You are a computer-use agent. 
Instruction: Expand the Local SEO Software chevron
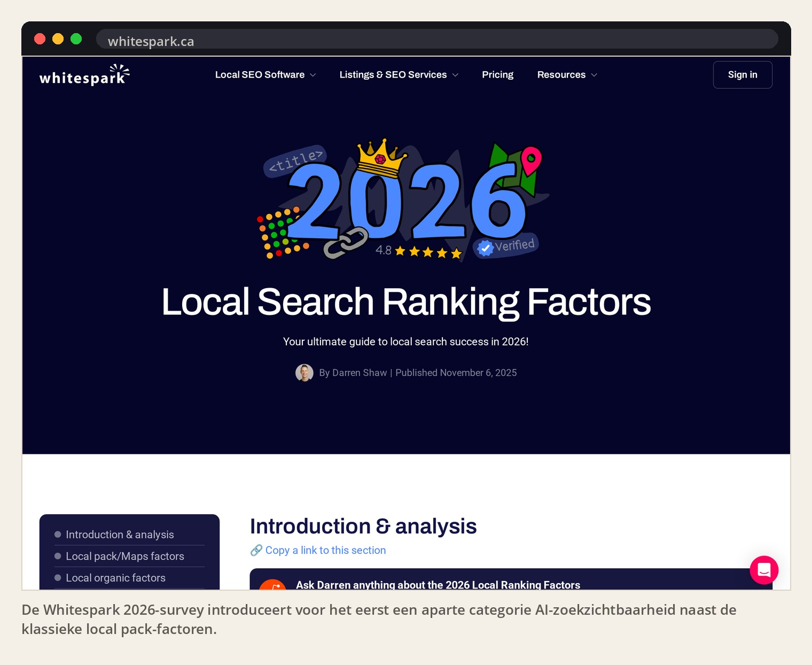[313, 75]
